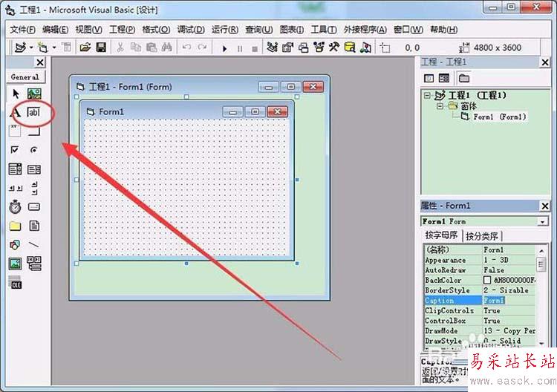Select the Frame control tool
Screen dimensions: 557x392
pos(15,131)
